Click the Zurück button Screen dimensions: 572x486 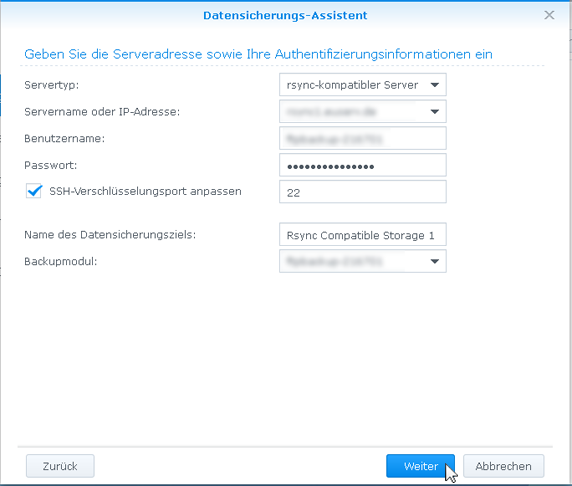[x=60, y=466]
